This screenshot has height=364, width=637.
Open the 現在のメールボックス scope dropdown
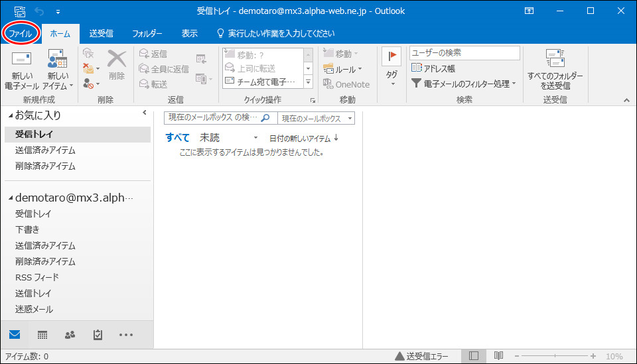(316, 118)
